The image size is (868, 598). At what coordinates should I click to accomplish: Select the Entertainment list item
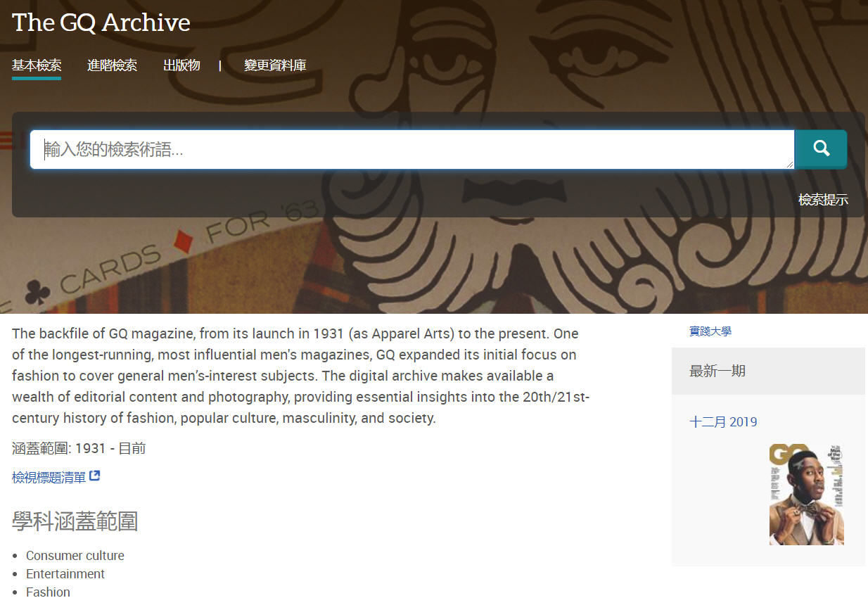coord(65,574)
